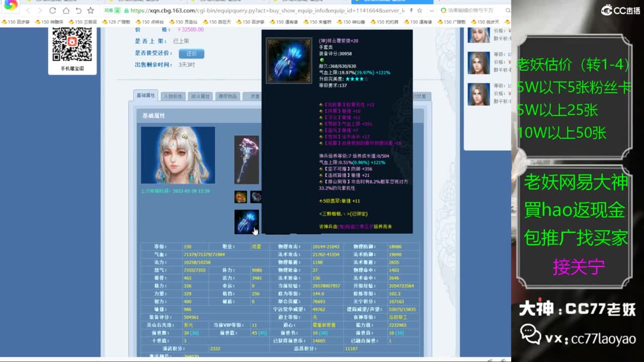Click the 手机藏宝阁 QR code

72,44
